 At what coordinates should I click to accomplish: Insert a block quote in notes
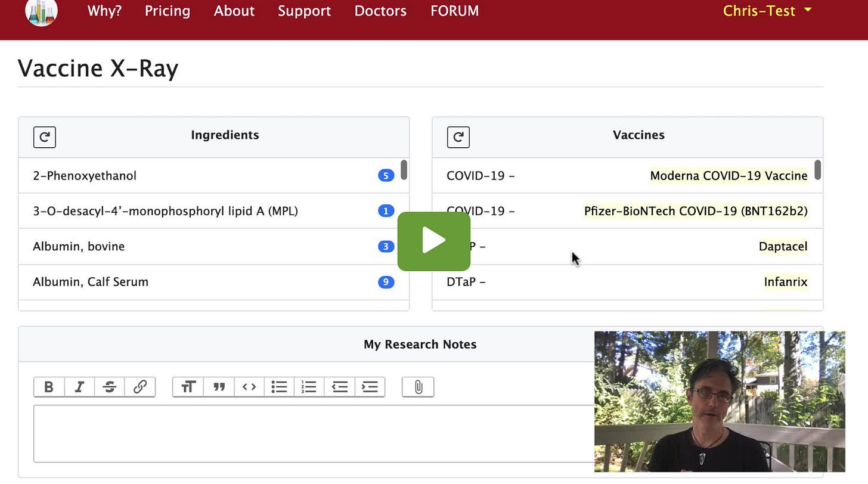pos(219,387)
